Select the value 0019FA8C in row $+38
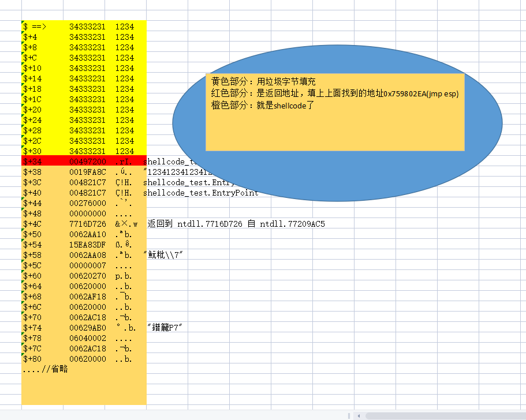Image resolution: width=526 pixels, height=420 pixels. (88, 172)
